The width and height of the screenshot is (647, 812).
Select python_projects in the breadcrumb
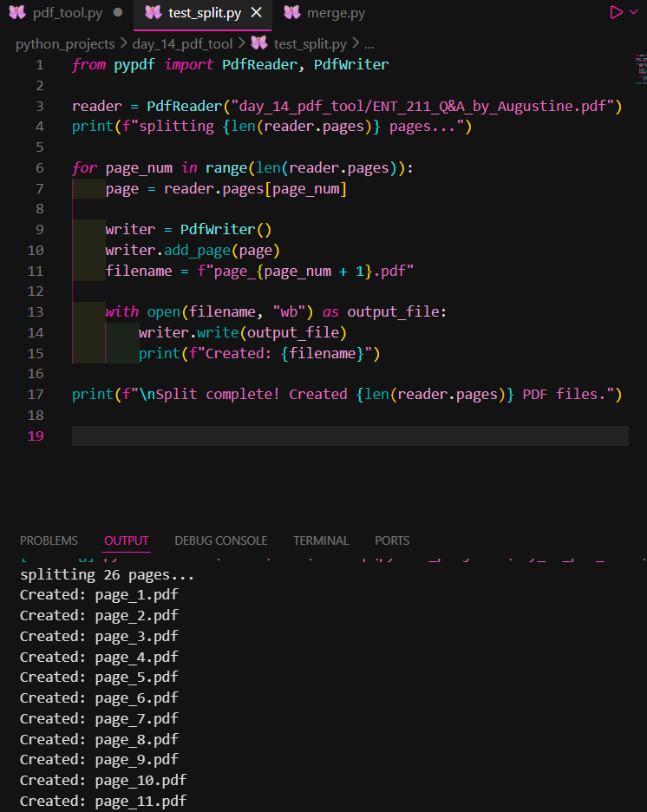coord(65,44)
